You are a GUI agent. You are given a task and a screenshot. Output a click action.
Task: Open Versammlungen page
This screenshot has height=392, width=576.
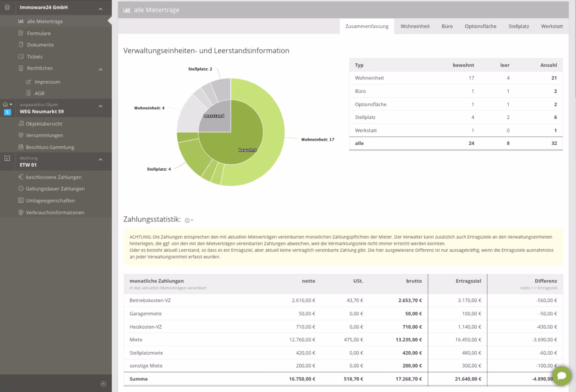coord(44,135)
